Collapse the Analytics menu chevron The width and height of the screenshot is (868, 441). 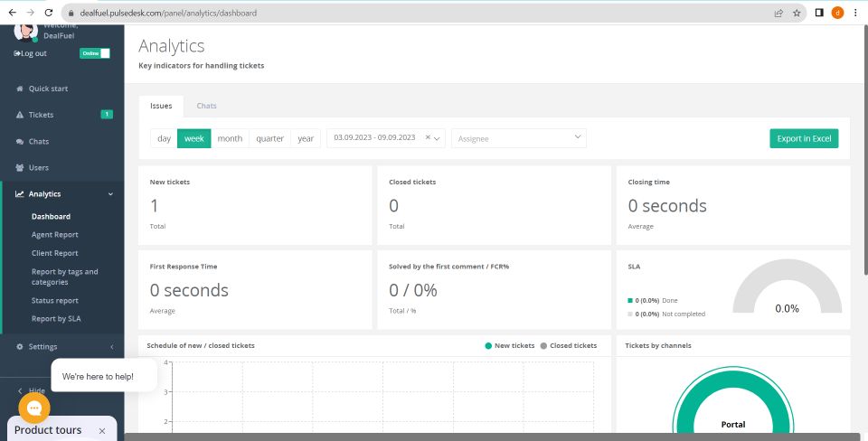pos(110,194)
